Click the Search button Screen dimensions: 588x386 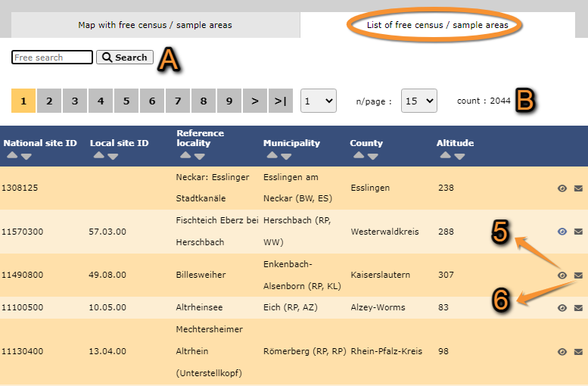tap(125, 58)
